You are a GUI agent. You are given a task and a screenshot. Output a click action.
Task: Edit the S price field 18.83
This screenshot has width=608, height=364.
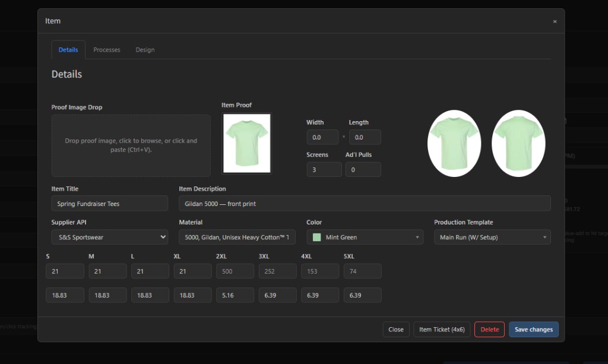pos(65,295)
